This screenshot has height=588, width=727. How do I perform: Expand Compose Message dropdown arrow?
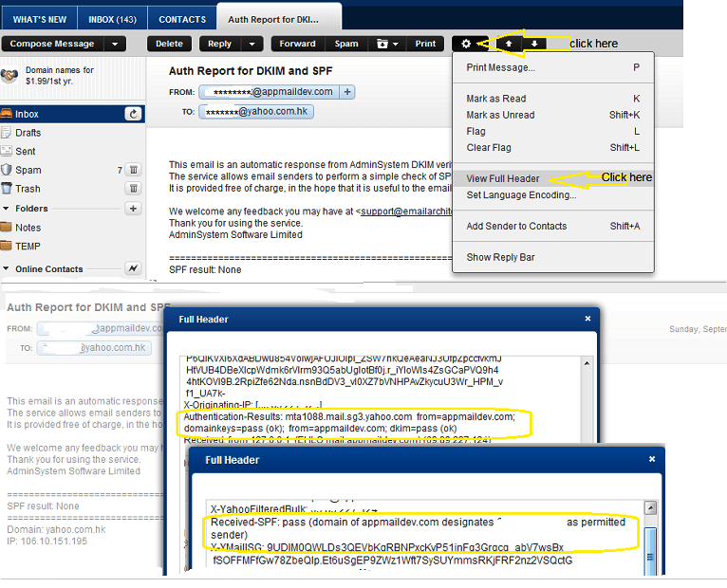pyautogui.click(x=115, y=44)
